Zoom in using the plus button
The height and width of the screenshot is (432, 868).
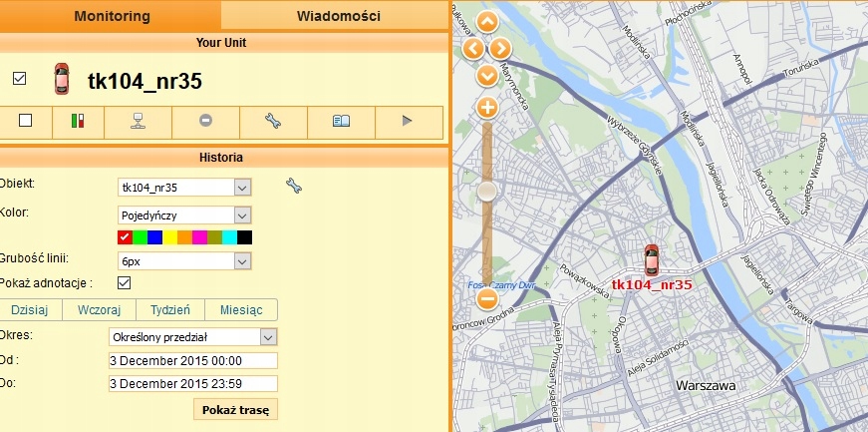click(487, 107)
